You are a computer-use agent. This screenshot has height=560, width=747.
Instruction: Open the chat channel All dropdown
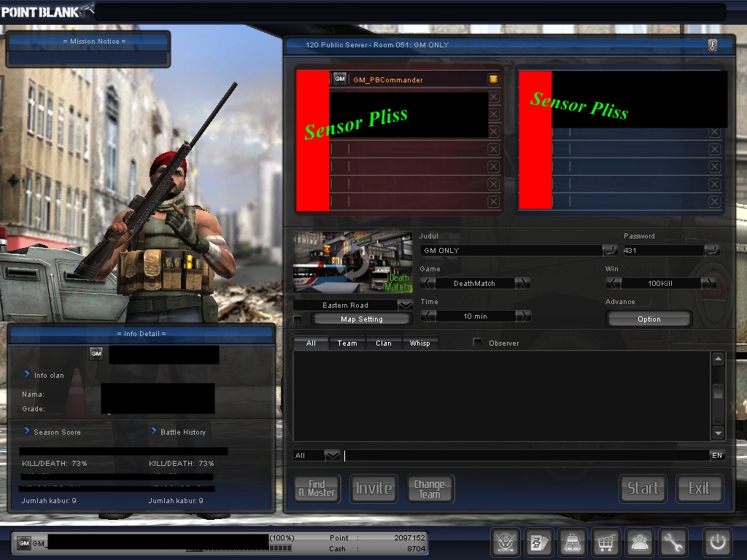click(x=332, y=455)
